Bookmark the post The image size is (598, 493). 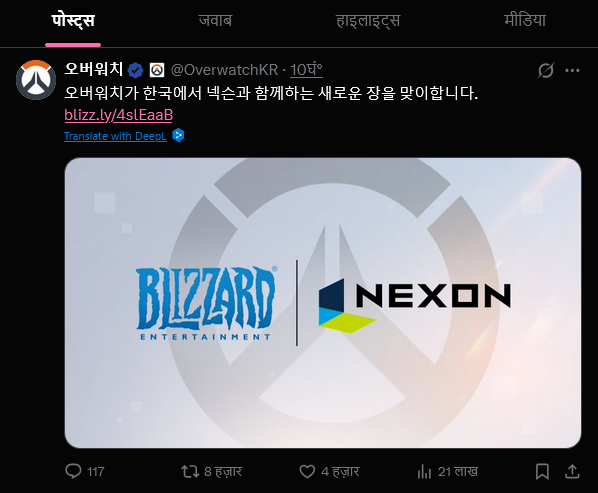point(542,472)
